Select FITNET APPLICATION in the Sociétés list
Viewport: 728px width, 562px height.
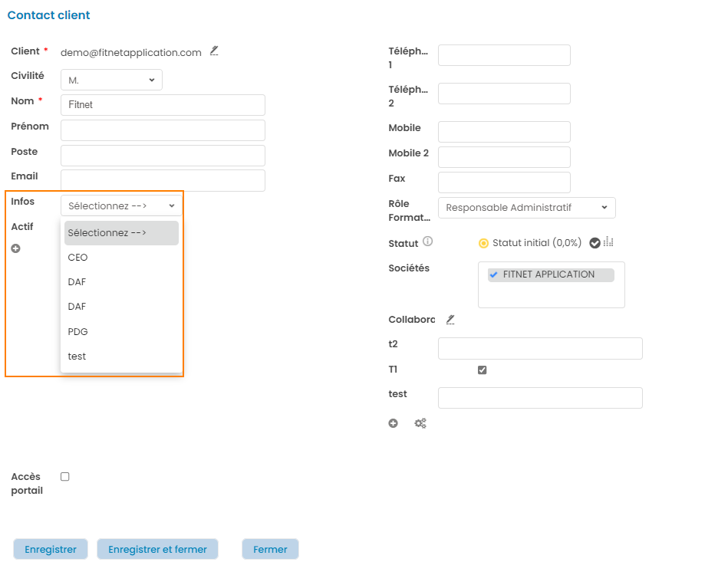point(548,274)
